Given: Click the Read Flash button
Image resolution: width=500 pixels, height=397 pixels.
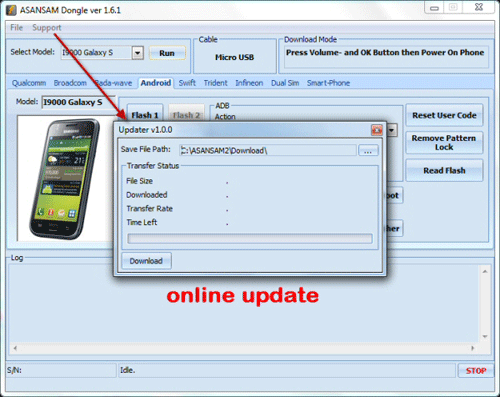Looking at the screenshot, I should (444, 170).
